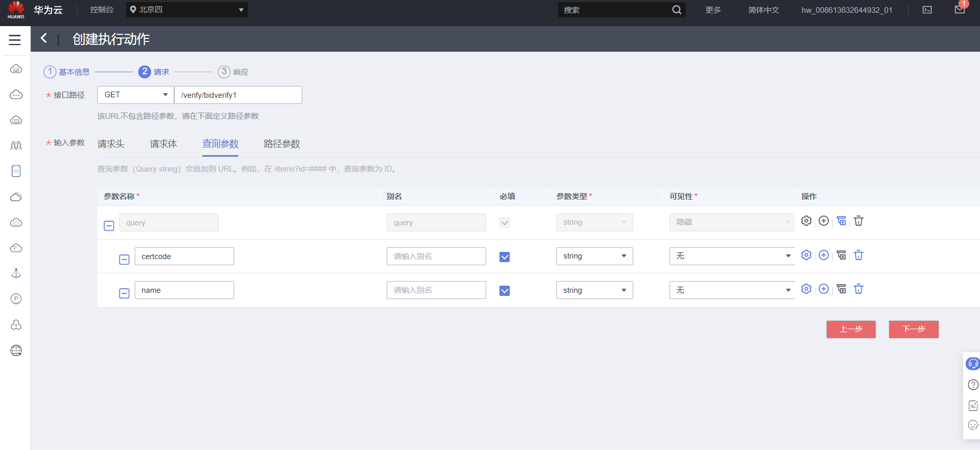Delete the certcode parameter row
Image resolution: width=980 pixels, height=450 pixels.
859,255
